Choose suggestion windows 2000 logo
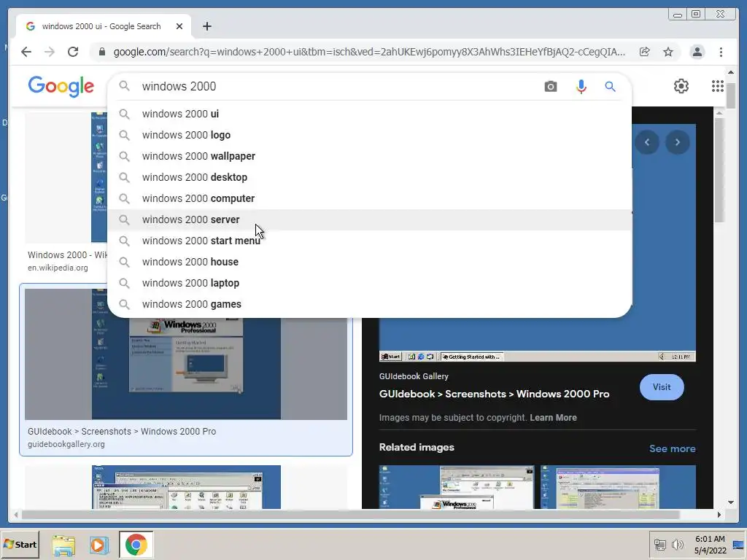Screen dimensions: 747x560 coord(370,135)
